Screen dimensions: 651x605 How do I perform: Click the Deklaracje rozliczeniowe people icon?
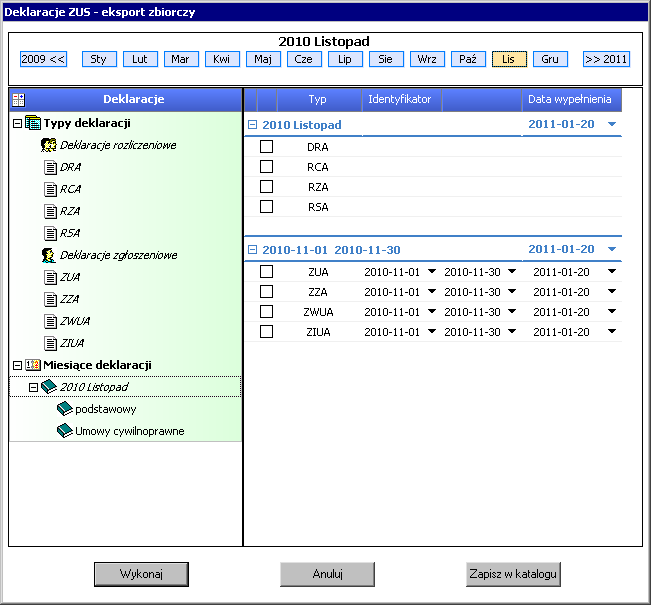click(x=49, y=145)
